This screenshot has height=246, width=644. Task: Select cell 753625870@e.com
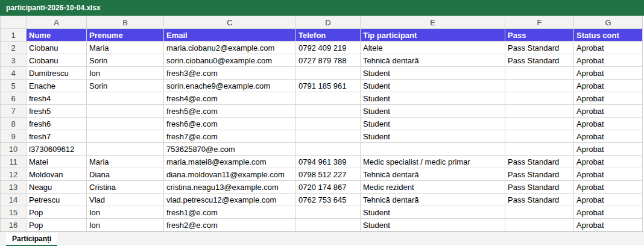pos(230,150)
